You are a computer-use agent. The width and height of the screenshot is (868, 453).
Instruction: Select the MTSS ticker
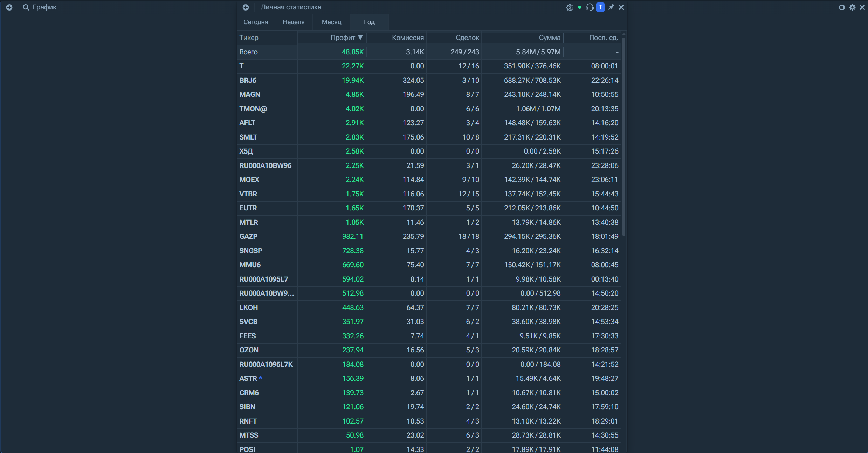pos(249,435)
